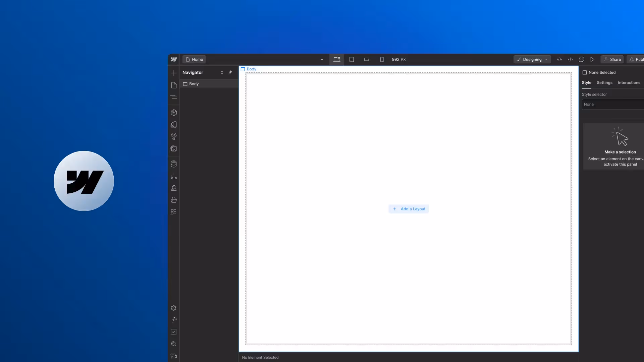The image size is (644, 362).
Task: Click the Add a Layout button
Action: coord(409,209)
